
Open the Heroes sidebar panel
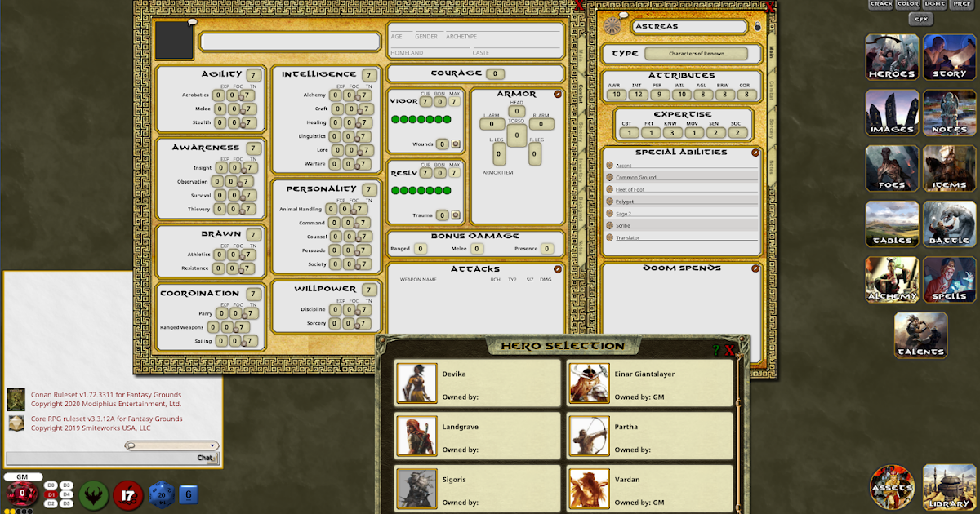[893, 57]
